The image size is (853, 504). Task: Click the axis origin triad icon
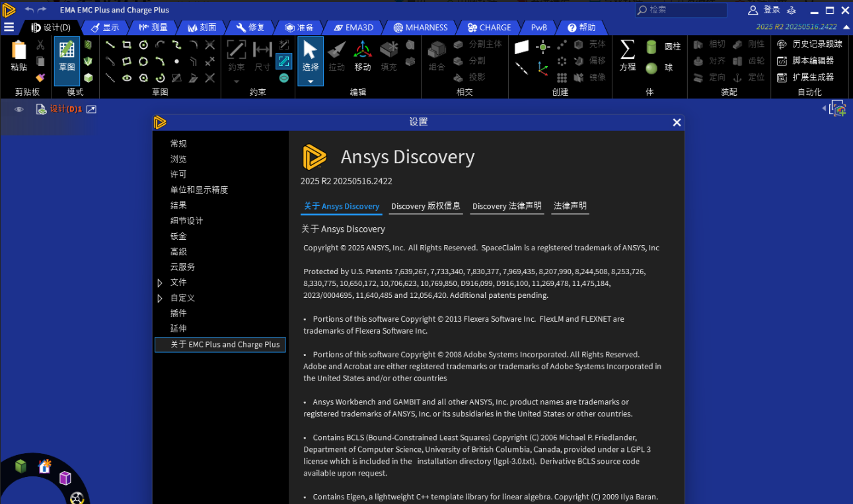tap(542, 68)
